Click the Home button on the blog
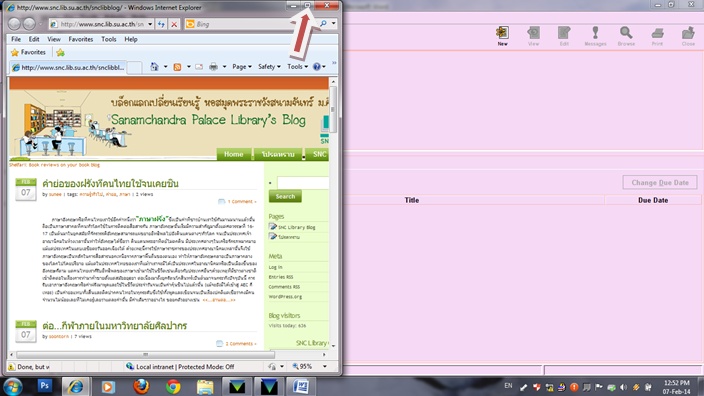Image resolution: width=704 pixels, height=396 pixels. point(233,154)
